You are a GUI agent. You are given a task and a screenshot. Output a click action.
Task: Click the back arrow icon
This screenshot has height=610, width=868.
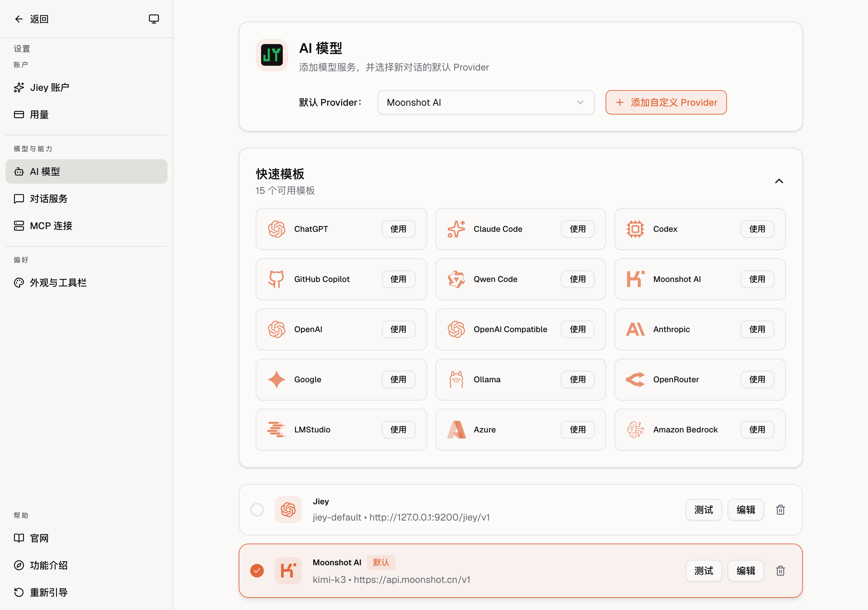pos(19,19)
